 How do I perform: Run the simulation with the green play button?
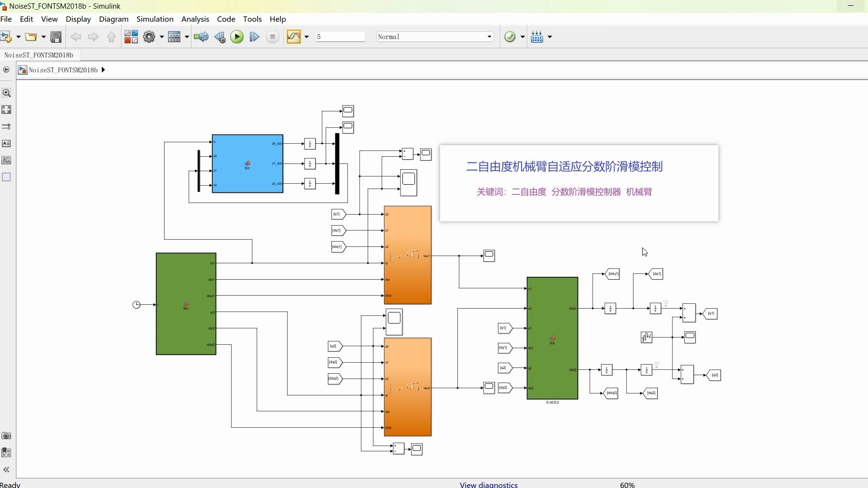pyautogui.click(x=237, y=37)
